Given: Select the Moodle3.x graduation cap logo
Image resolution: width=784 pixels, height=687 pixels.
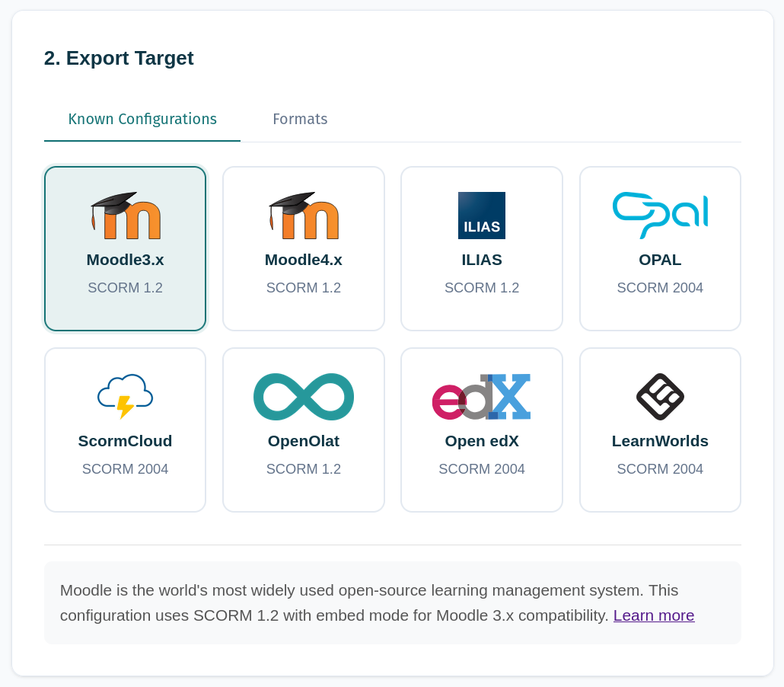Looking at the screenshot, I should point(125,216).
